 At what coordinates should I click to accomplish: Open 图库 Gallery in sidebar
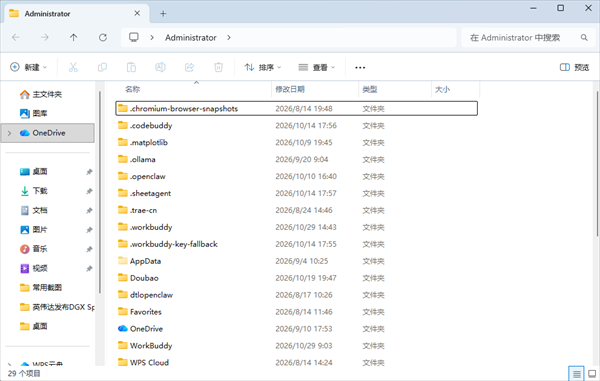(x=34, y=113)
